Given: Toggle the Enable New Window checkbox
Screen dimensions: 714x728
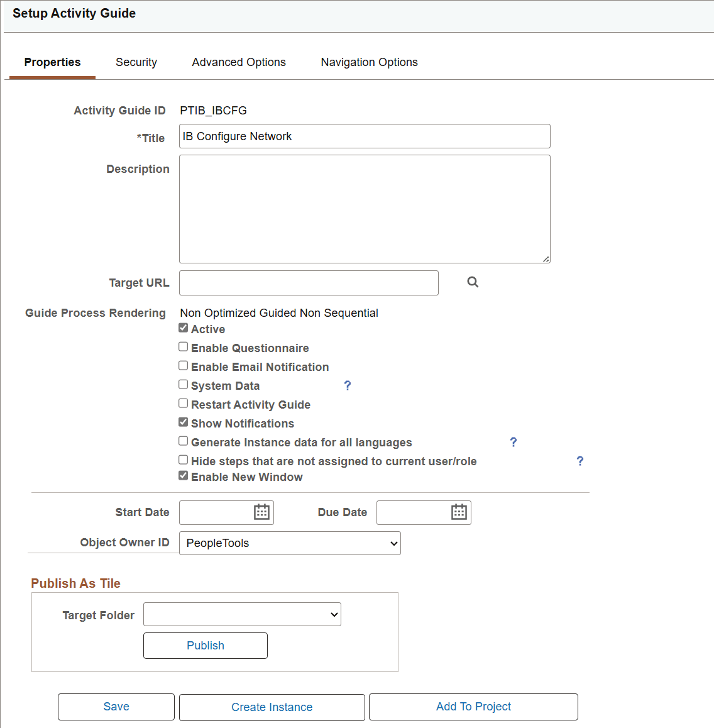Looking at the screenshot, I should 183,475.
